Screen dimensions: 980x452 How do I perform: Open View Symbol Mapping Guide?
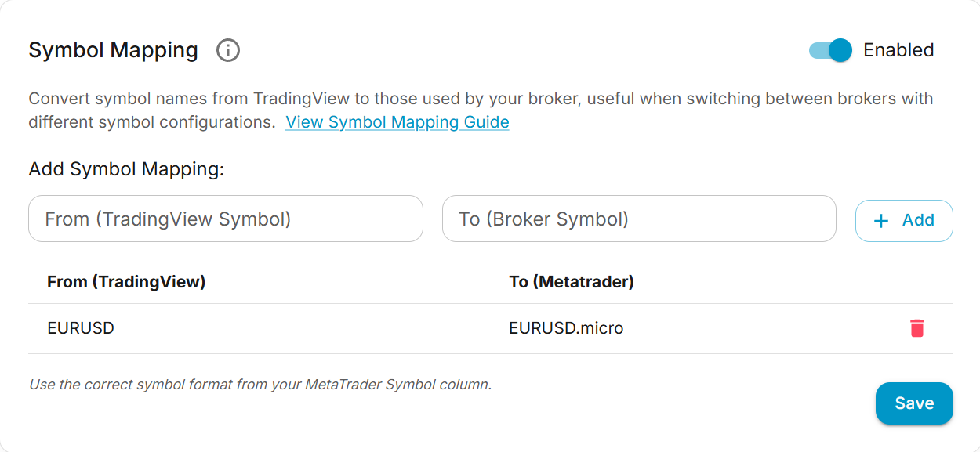[397, 122]
